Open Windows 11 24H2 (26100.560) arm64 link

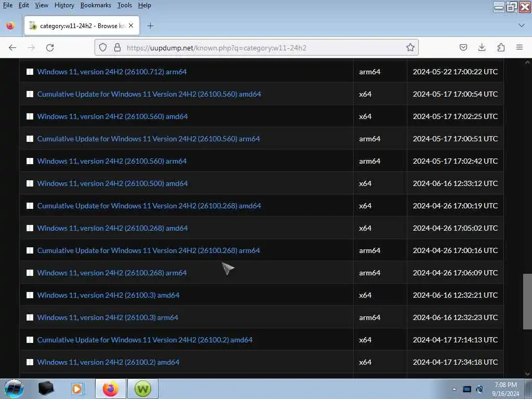112,161
